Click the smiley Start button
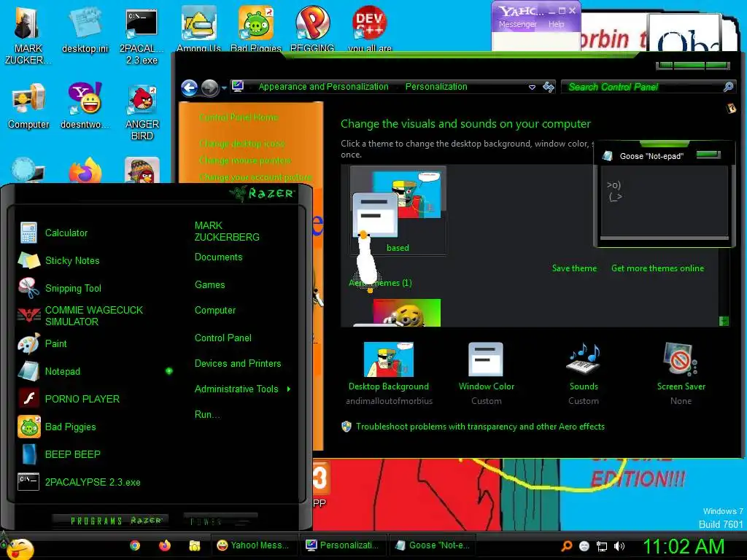The image size is (747, 560). (x=19, y=548)
